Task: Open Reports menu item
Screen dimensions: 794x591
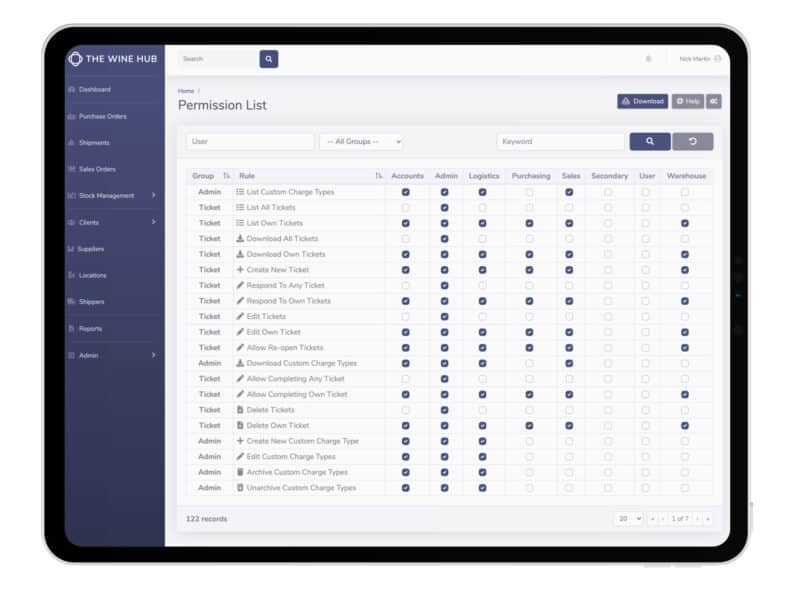Action: (91, 329)
